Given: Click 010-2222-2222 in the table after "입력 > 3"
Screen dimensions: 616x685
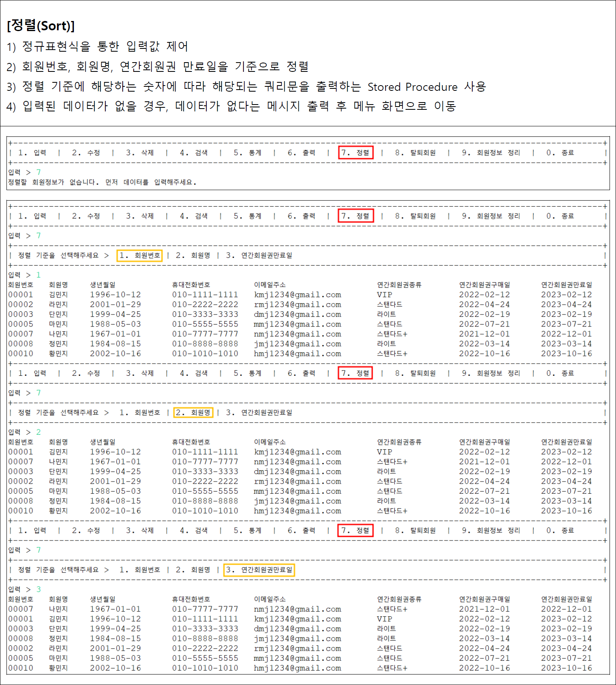Looking at the screenshot, I should click(x=205, y=648).
